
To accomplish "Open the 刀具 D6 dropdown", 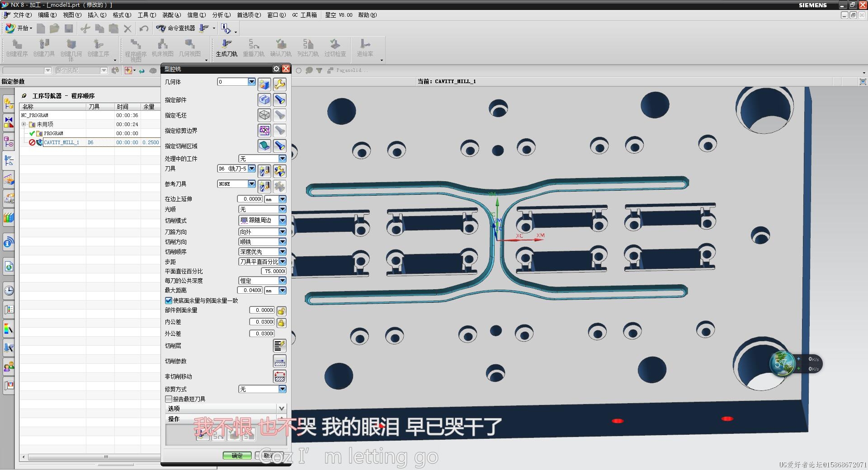I will 252,169.
